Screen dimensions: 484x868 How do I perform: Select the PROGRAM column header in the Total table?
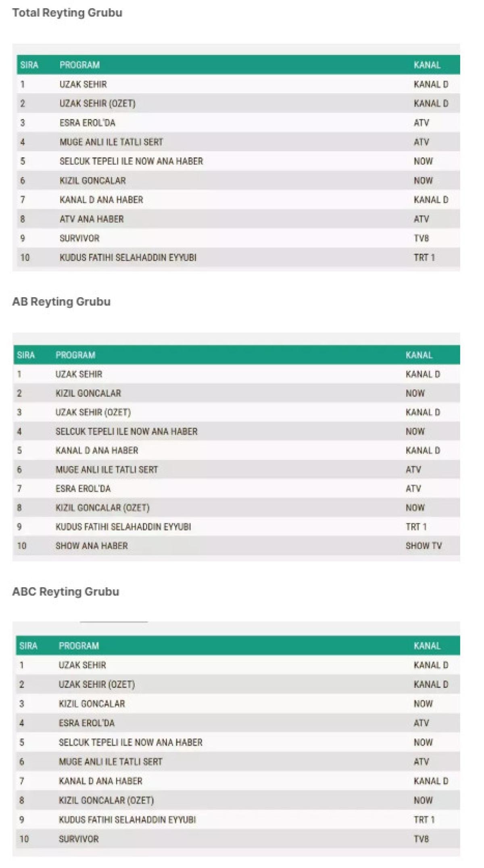[79, 65]
